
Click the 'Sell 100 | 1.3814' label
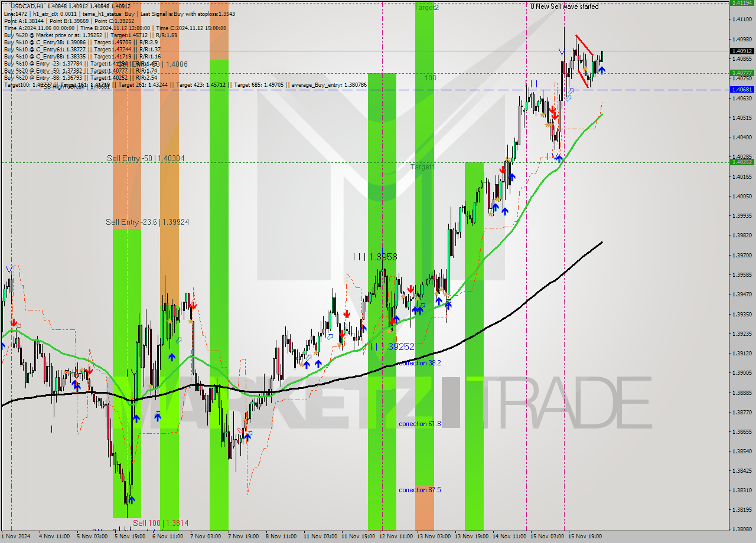click(161, 523)
